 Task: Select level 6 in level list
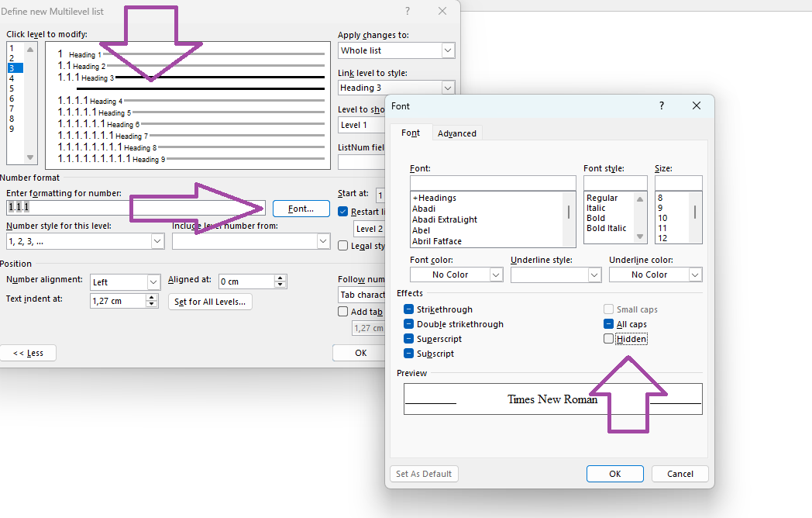point(15,98)
